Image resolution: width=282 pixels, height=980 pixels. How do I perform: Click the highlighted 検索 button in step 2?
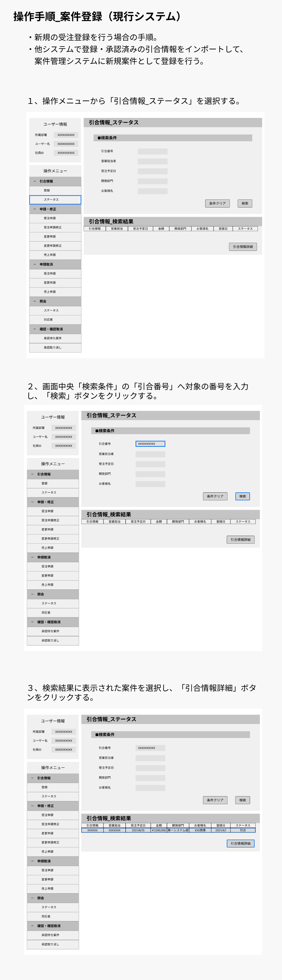click(243, 496)
